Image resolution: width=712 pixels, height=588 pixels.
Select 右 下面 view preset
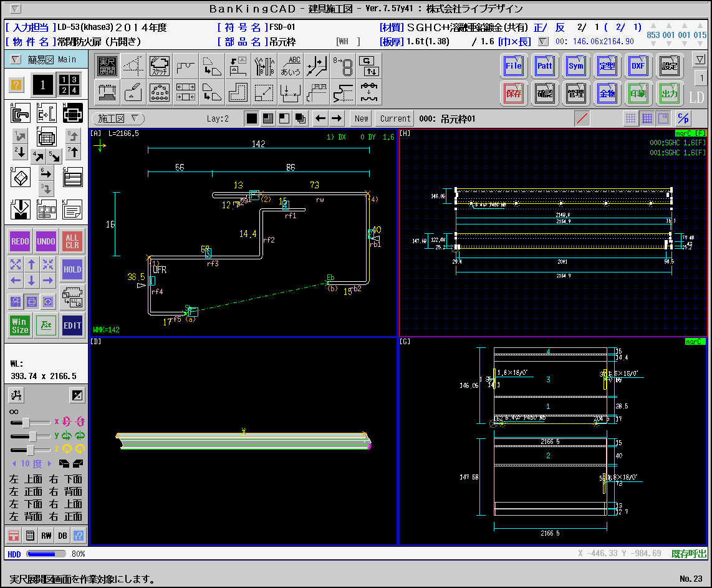click(x=66, y=479)
